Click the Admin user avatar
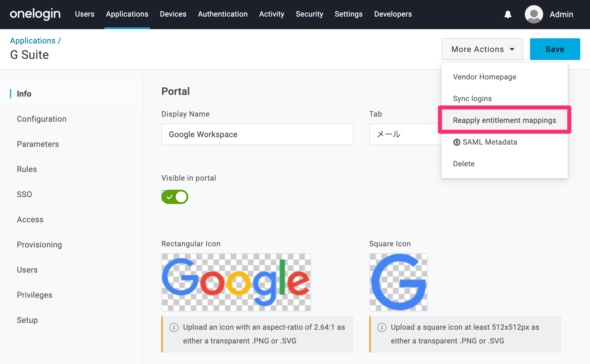 coord(534,14)
